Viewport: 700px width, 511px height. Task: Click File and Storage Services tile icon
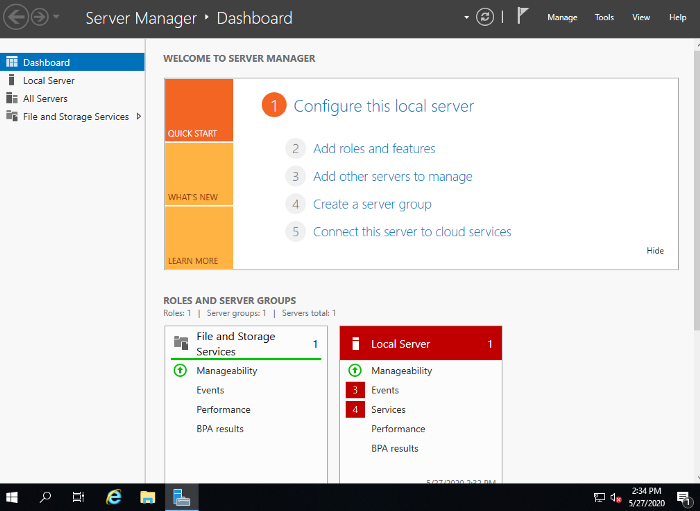coord(181,343)
